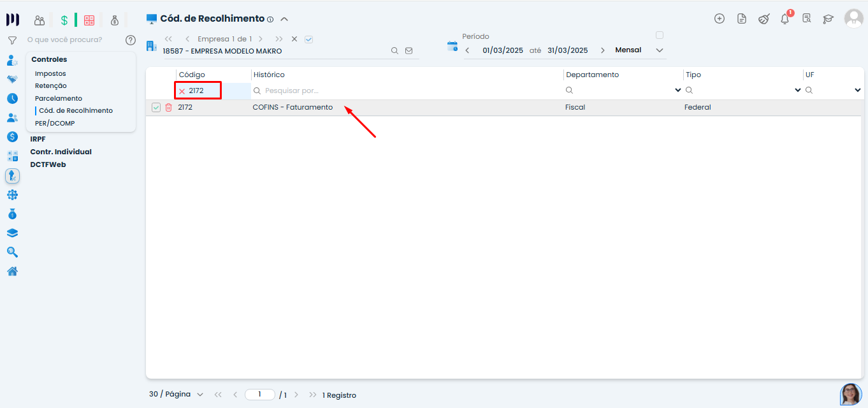The image size is (868, 408).
Task: Click the magnifier icon in left sidebar
Action: tap(12, 252)
